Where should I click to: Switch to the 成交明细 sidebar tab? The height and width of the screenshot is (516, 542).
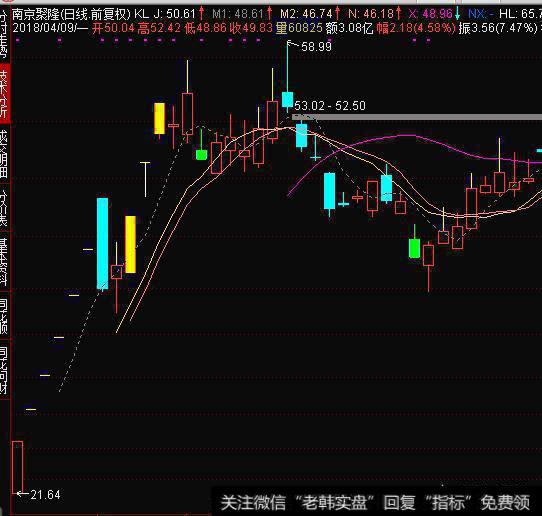point(4,154)
